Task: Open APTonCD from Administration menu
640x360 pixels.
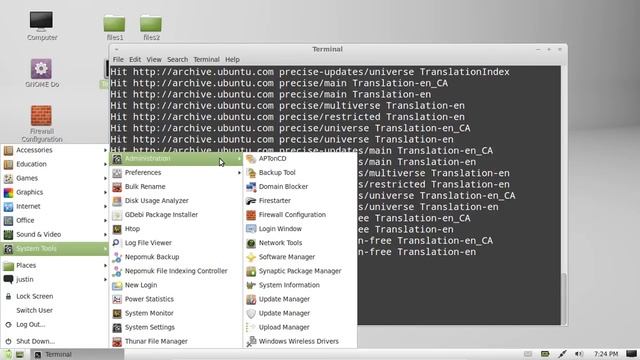Action: (x=300, y=158)
